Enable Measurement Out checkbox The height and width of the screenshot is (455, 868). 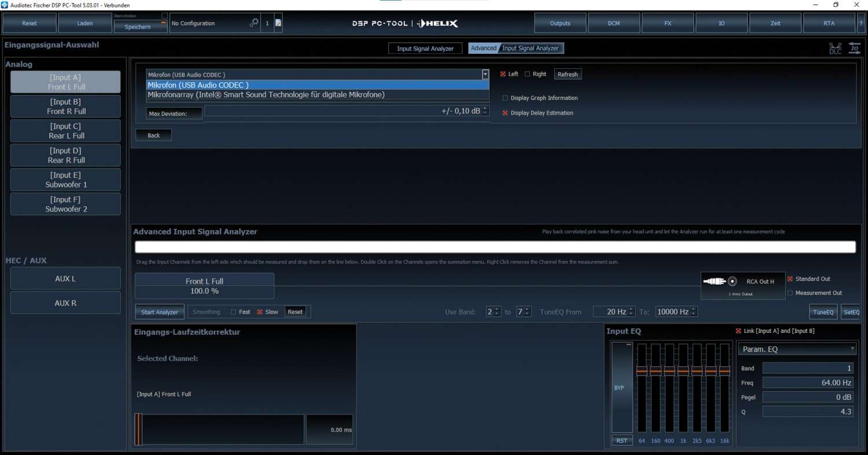click(x=790, y=293)
